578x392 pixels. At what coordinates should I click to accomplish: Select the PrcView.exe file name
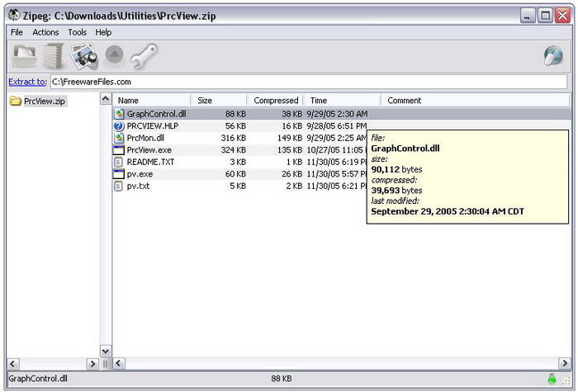coord(149,150)
